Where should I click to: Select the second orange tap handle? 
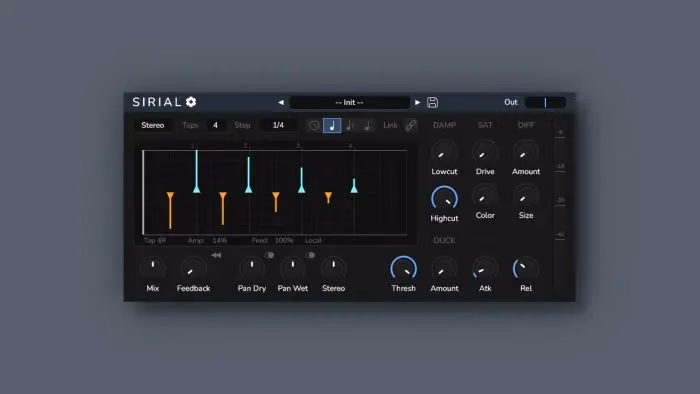point(223,195)
